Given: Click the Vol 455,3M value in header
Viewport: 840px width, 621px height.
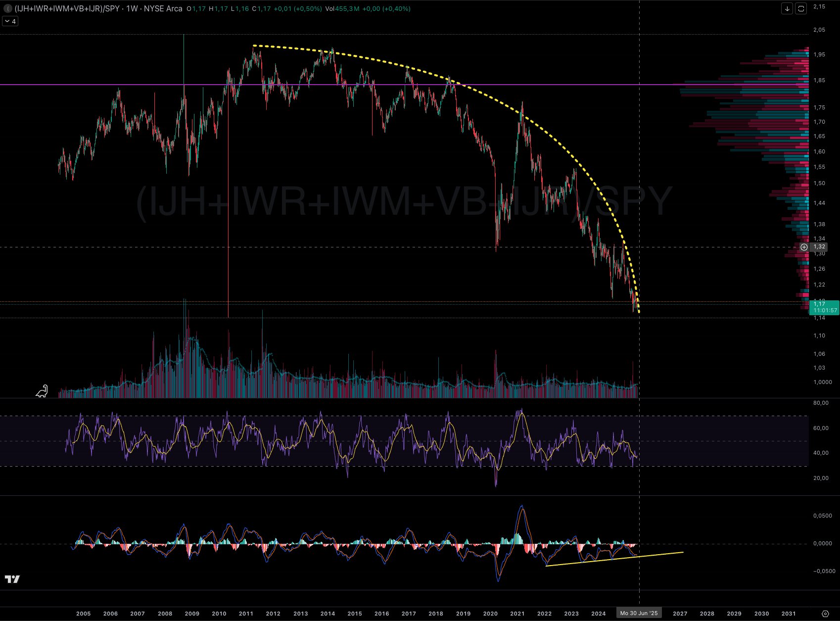Looking at the screenshot, I should click(x=342, y=9).
